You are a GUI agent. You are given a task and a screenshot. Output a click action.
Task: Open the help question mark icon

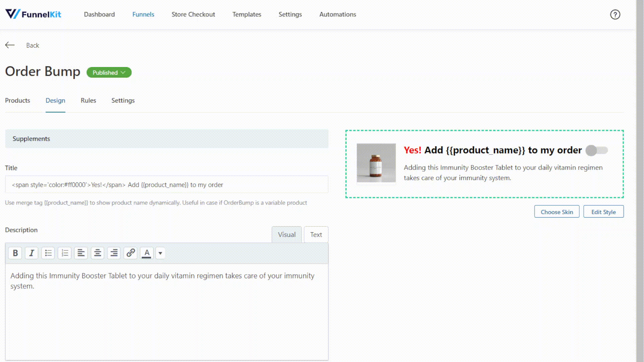coord(615,14)
